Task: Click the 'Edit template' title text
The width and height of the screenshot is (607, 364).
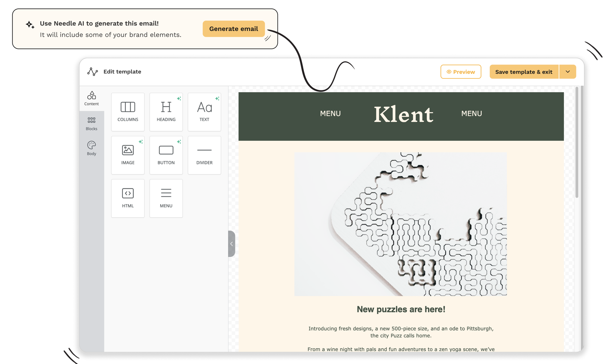Action: (122, 72)
